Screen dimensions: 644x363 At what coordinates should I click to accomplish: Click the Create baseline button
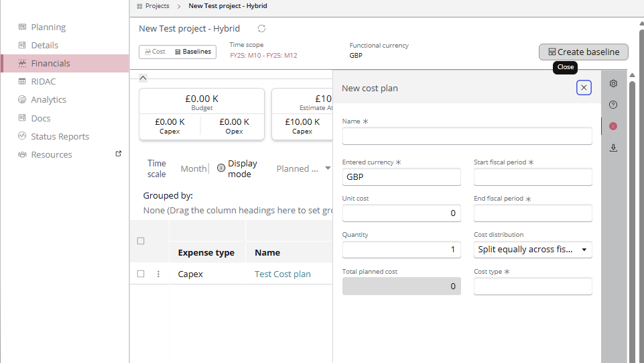pos(583,52)
